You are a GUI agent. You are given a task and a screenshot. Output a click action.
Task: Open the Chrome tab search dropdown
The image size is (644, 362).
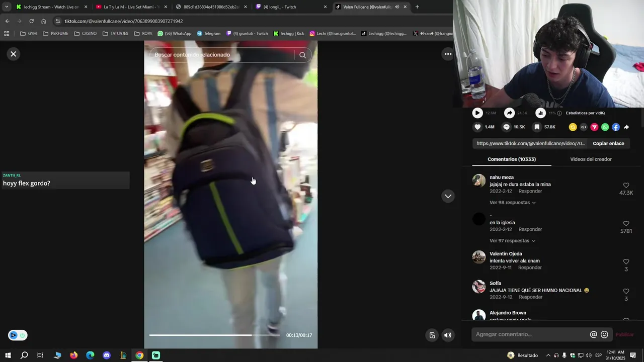pos(7,7)
